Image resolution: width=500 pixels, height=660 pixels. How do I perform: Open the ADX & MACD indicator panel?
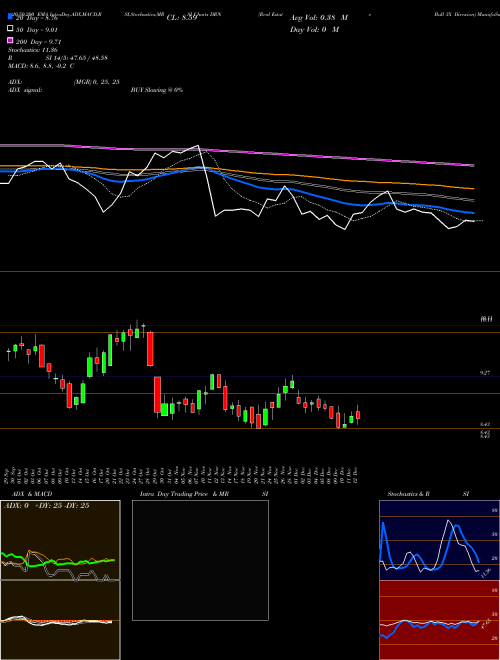(x=60, y=580)
